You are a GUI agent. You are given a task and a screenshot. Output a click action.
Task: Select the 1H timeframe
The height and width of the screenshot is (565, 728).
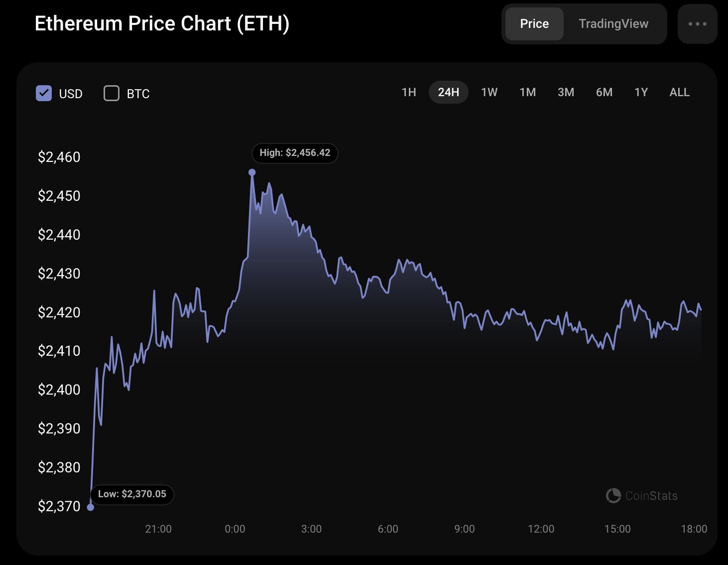(x=408, y=92)
